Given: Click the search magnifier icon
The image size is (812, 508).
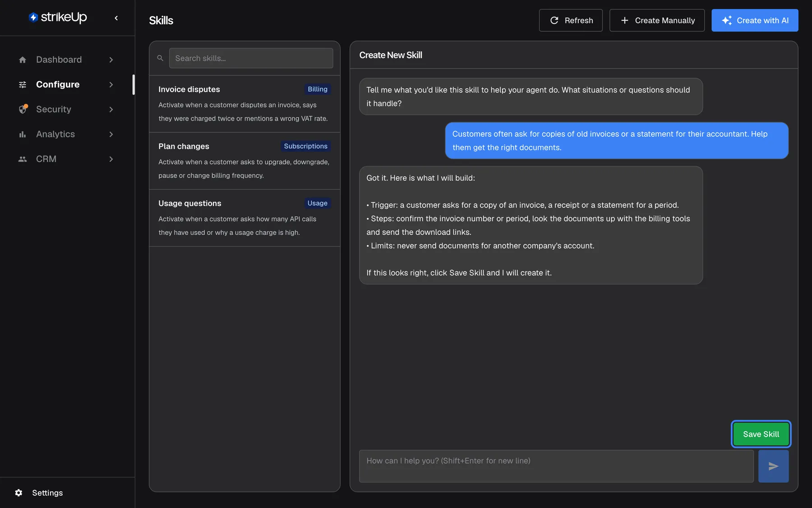Looking at the screenshot, I should tap(160, 58).
